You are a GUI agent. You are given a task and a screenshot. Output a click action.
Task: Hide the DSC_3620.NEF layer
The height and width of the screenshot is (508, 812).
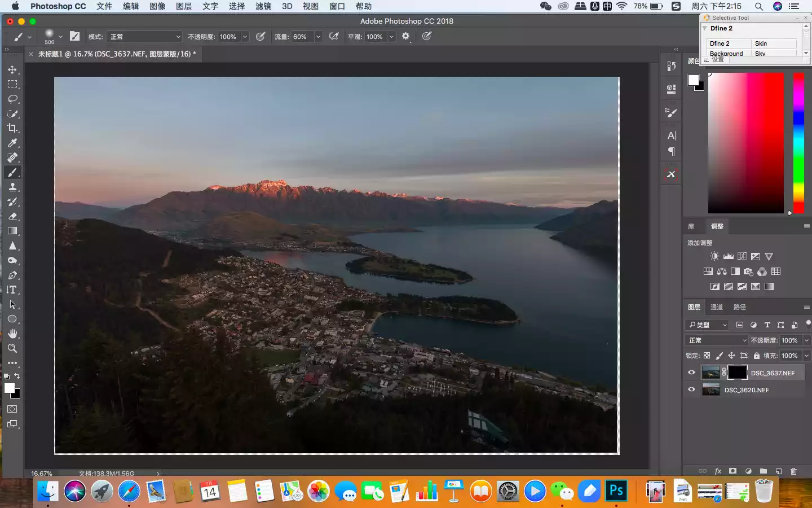click(691, 389)
